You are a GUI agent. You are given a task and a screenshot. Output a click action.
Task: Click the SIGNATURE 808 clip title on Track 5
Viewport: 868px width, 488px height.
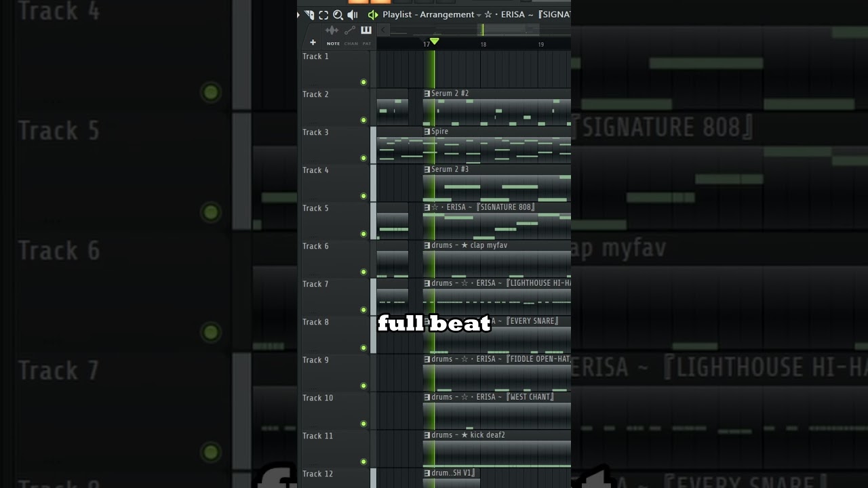pos(484,207)
